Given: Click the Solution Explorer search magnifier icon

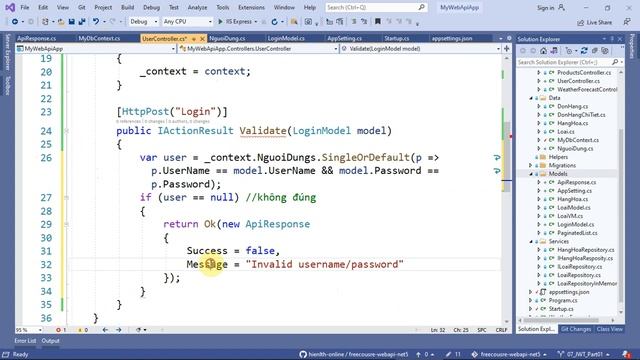Looking at the screenshot, I should coord(615,62).
